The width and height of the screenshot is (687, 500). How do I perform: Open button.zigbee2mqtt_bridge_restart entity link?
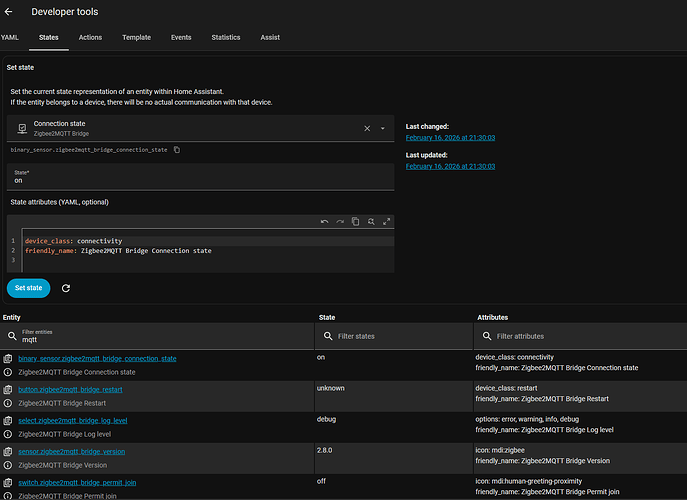pyautogui.click(x=71, y=390)
